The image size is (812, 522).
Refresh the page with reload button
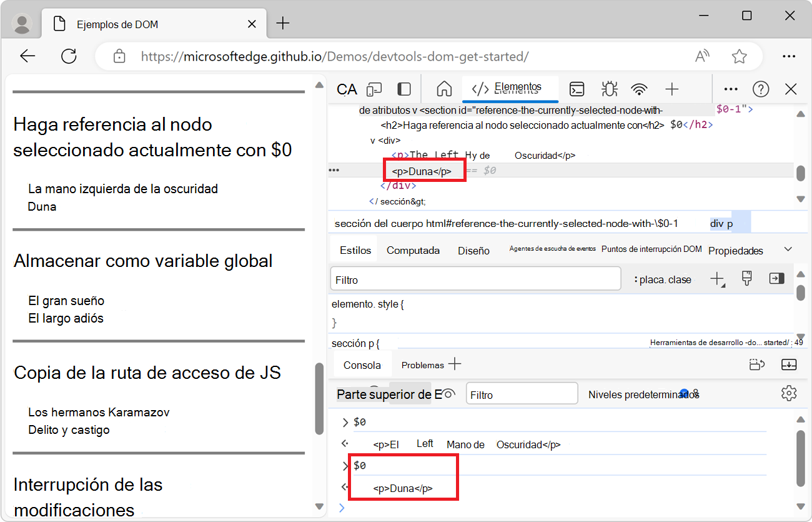69,56
